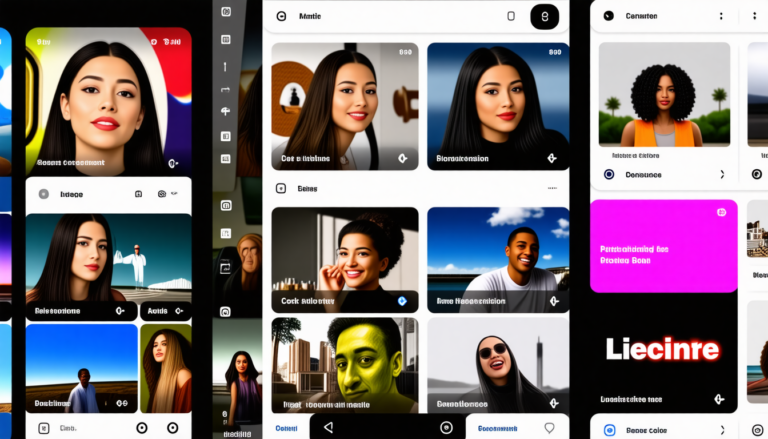Click the vertical line icon in the vertical strip

click(225, 66)
